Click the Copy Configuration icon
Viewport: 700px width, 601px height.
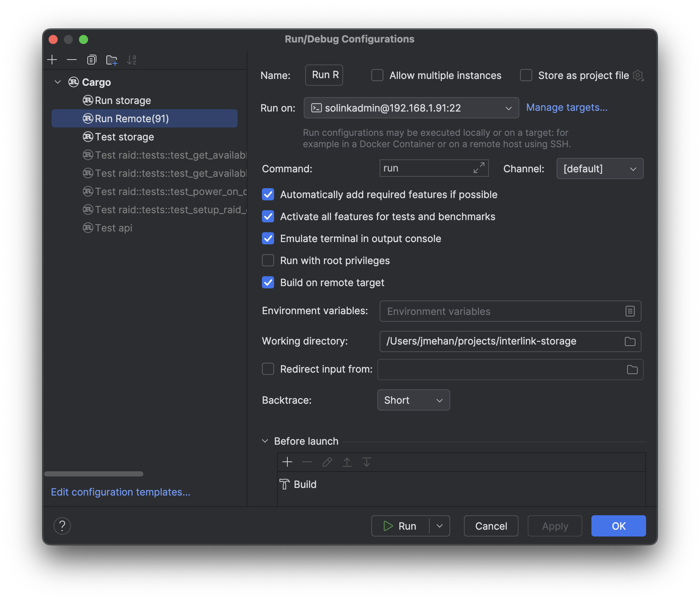(x=91, y=60)
